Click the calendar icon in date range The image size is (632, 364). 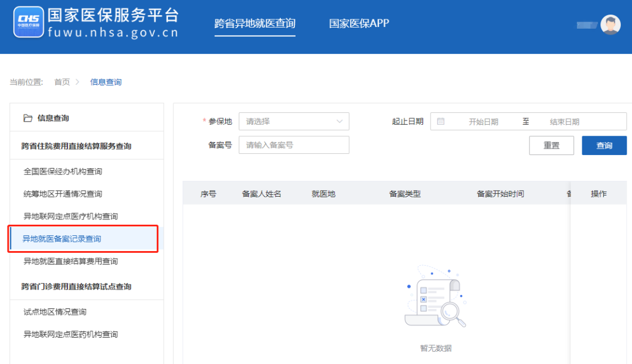coord(441,121)
